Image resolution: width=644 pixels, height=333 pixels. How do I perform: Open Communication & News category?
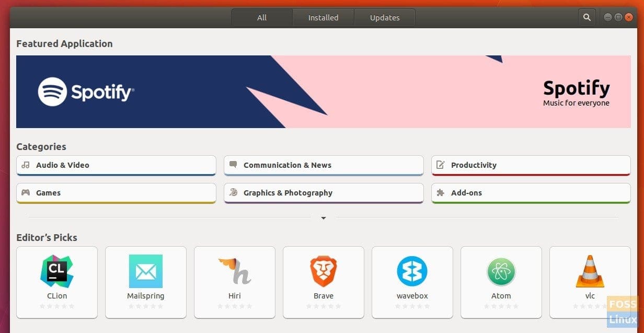pyautogui.click(x=324, y=165)
